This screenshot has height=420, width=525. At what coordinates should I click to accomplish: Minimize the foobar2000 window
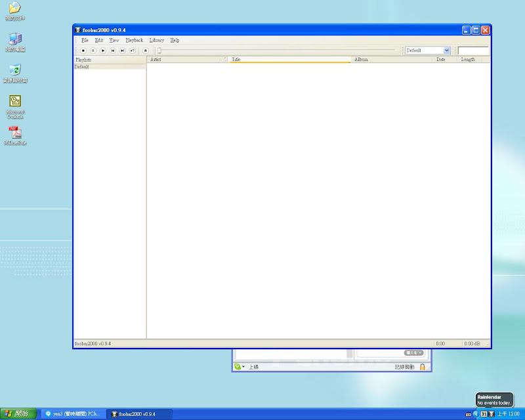point(467,30)
